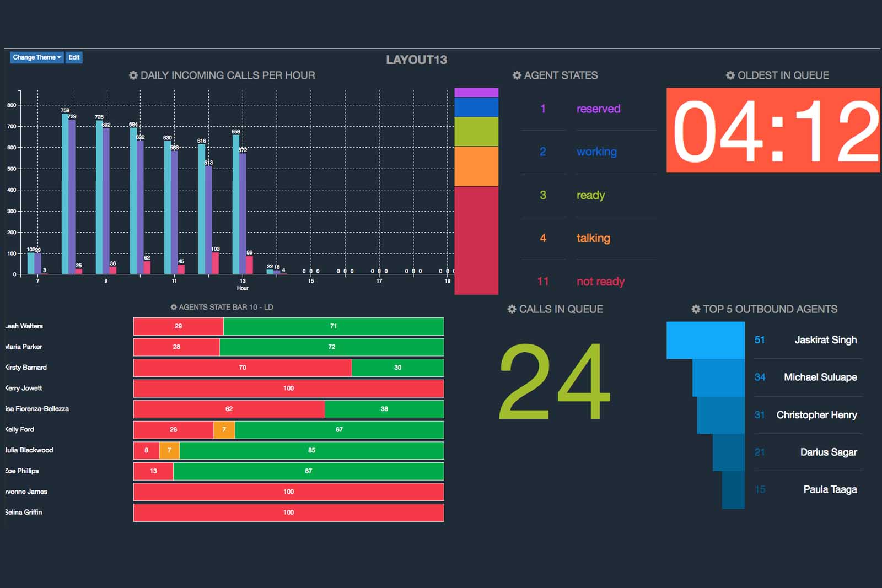The image size is (882, 588).
Task: Click the Edit button
Action: tap(74, 57)
